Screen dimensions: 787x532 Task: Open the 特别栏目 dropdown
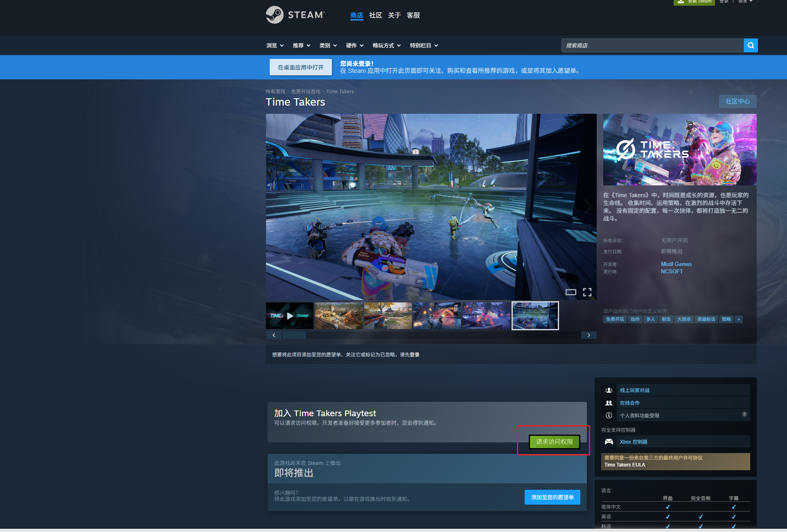click(x=424, y=45)
